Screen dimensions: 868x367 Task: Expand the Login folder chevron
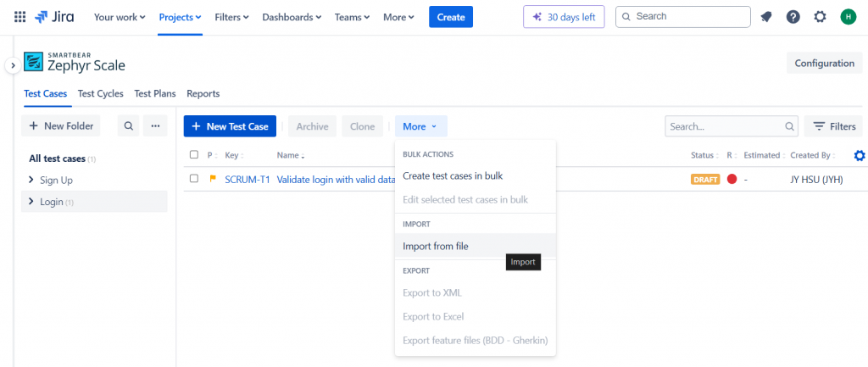pos(31,202)
